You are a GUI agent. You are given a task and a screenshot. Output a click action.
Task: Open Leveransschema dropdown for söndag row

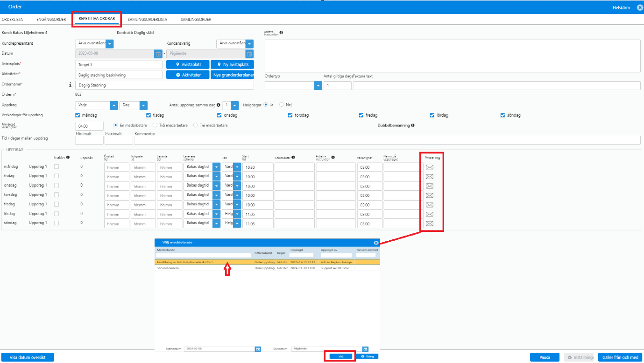[216, 223]
